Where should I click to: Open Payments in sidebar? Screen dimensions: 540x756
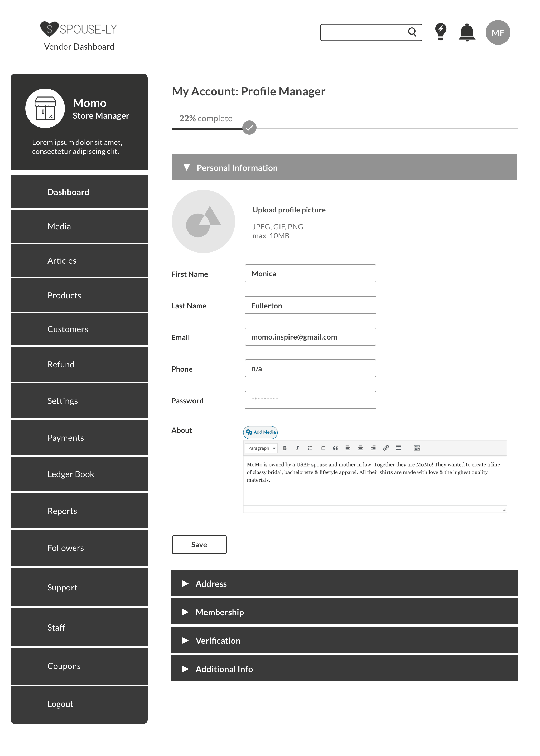click(x=79, y=438)
